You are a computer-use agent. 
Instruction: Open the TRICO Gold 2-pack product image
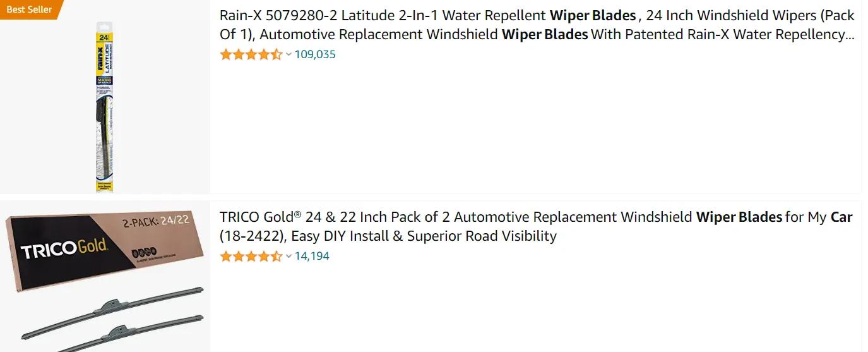tap(105, 278)
